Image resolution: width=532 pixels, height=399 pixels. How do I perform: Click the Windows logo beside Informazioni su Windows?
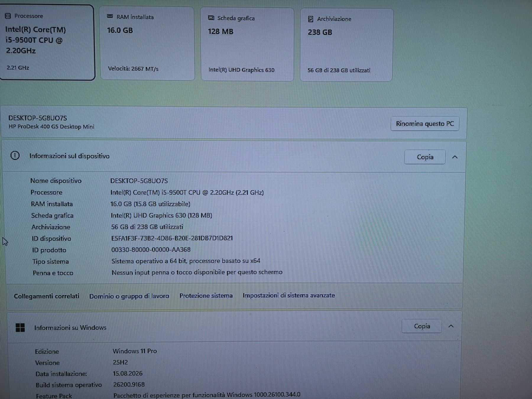20,327
